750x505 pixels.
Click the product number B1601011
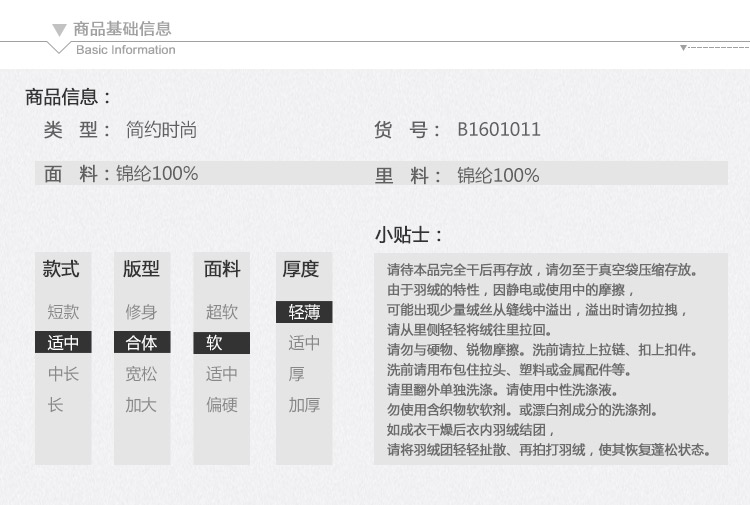499,130
